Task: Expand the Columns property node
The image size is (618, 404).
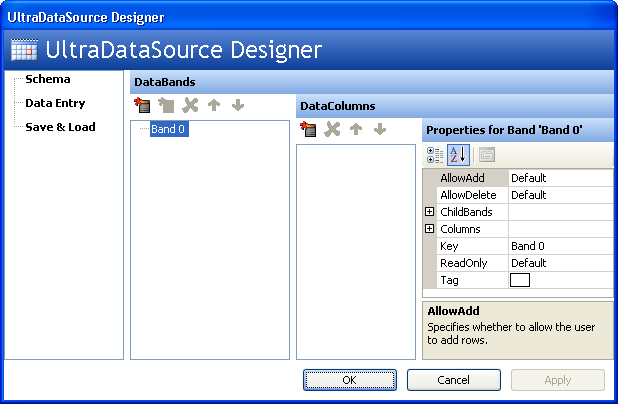Action: point(430,229)
